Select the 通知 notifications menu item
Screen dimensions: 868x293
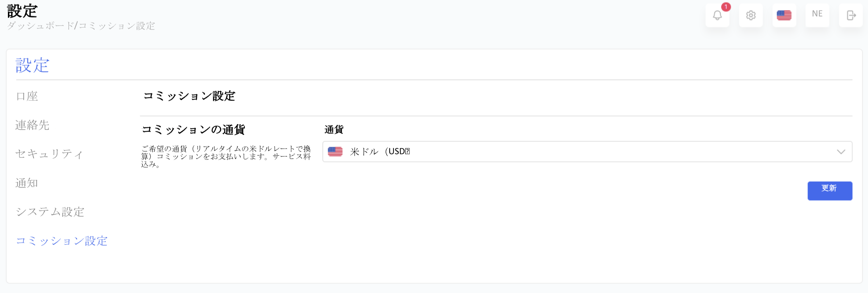click(27, 183)
